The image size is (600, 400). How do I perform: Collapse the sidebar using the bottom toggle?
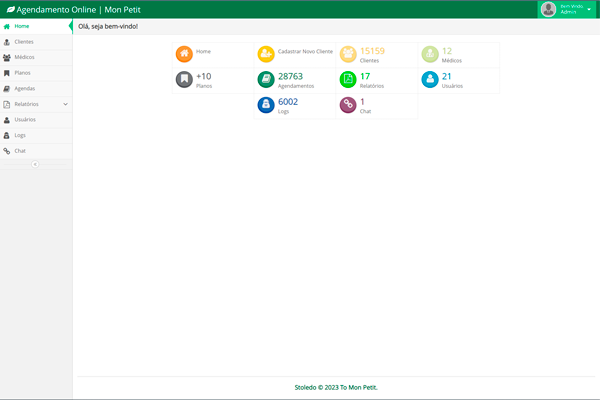click(35, 164)
